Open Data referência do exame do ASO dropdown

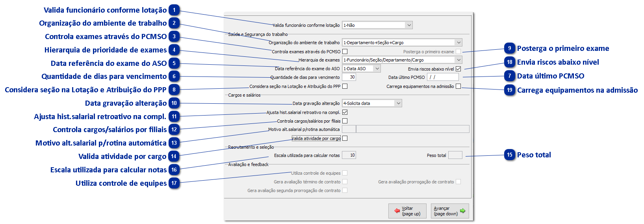click(x=361, y=69)
